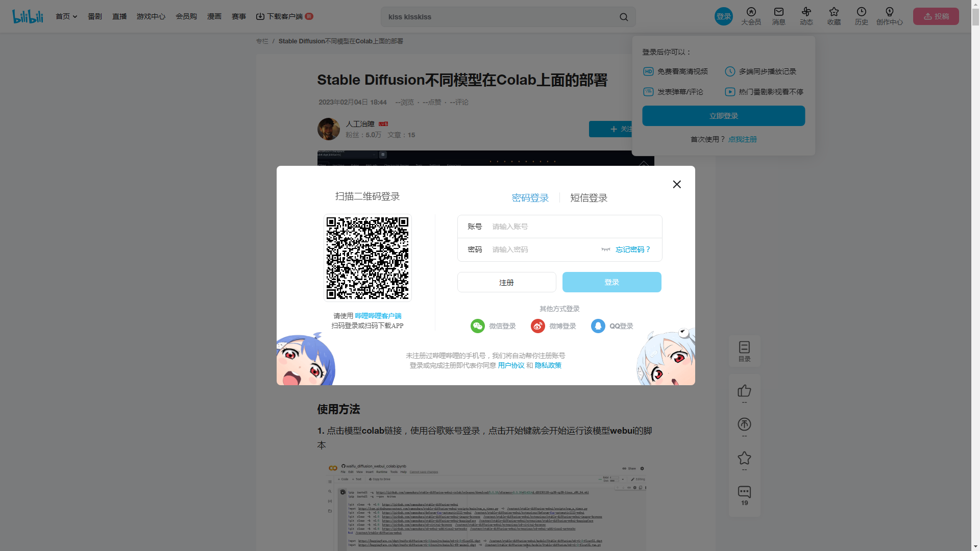Click the 热门番剧影视看不停 play icon
The image size is (980, 551).
pyautogui.click(x=730, y=92)
